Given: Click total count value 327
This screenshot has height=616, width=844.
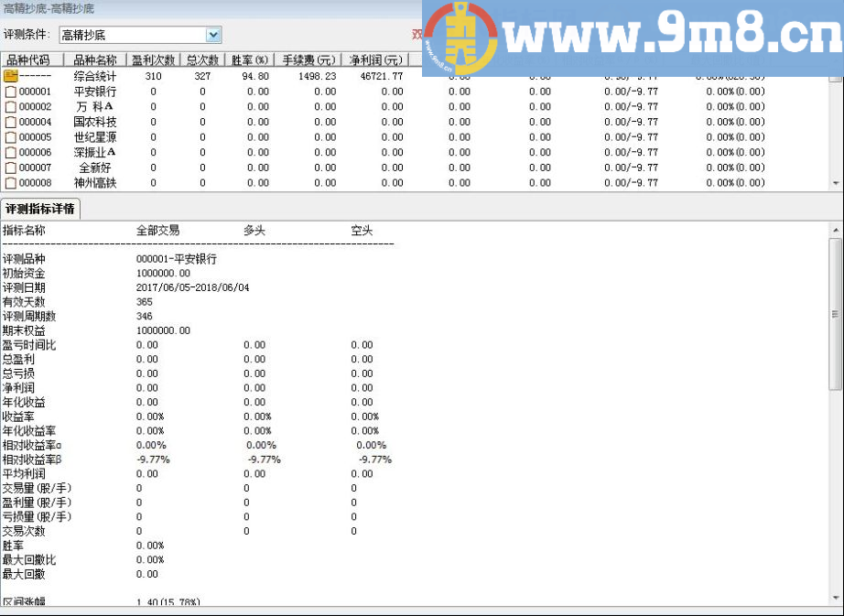Looking at the screenshot, I should [x=202, y=76].
